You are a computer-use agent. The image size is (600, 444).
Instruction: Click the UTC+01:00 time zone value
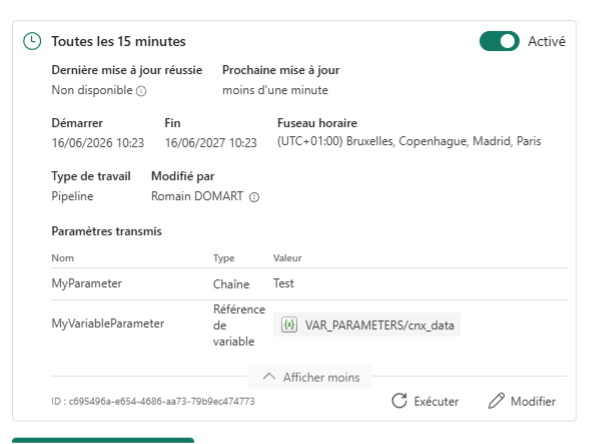(x=409, y=141)
